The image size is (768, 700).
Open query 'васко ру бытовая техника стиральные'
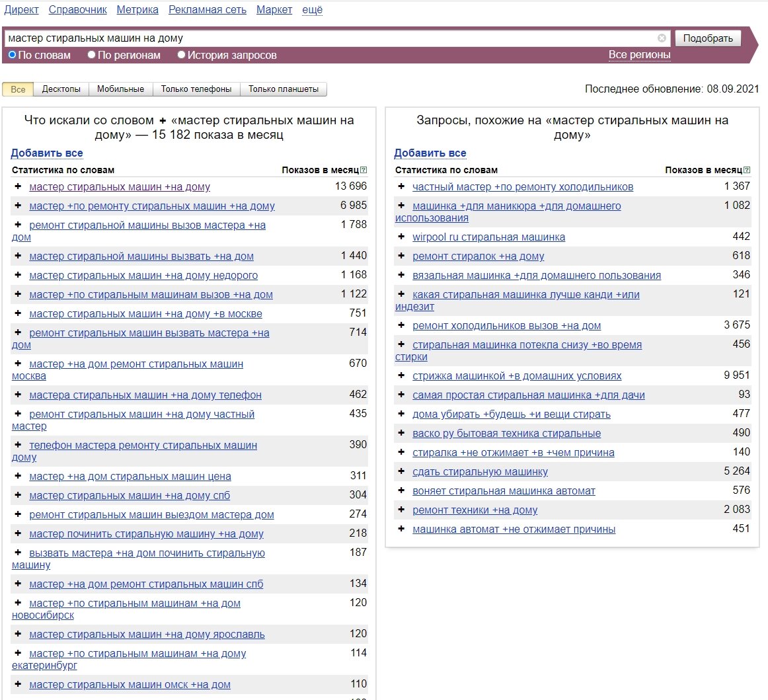[x=506, y=434]
